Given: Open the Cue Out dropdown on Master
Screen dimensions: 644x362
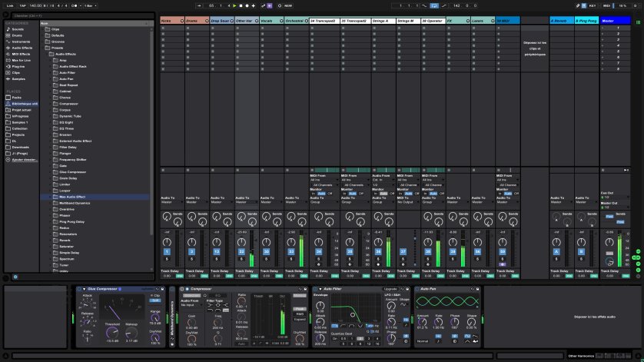Looking at the screenshot, I should tap(615, 198).
